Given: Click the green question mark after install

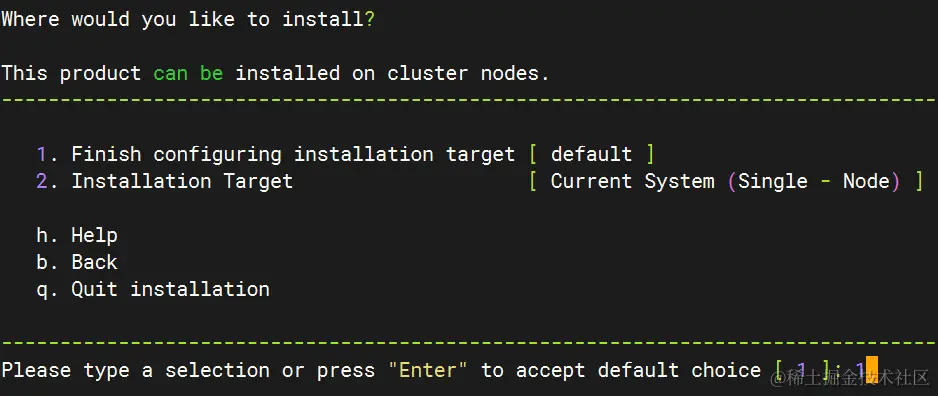Looking at the screenshot, I should click(x=370, y=19).
